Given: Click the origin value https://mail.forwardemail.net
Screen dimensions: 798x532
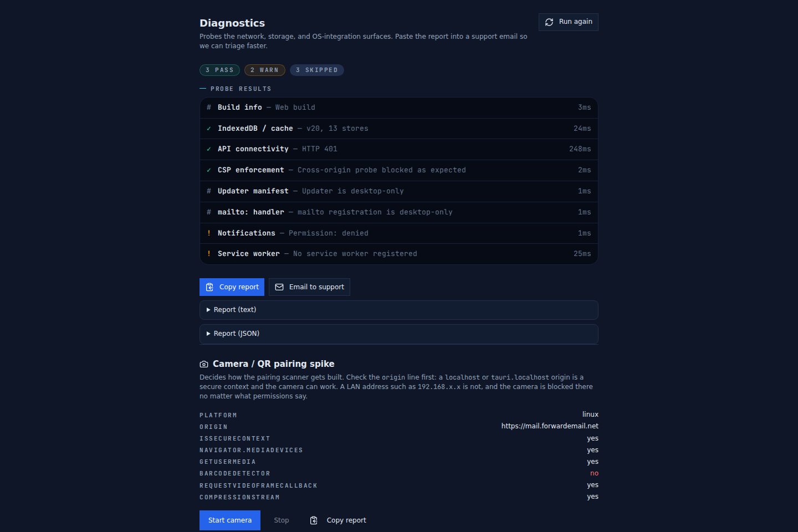Looking at the screenshot, I should click(x=550, y=426).
